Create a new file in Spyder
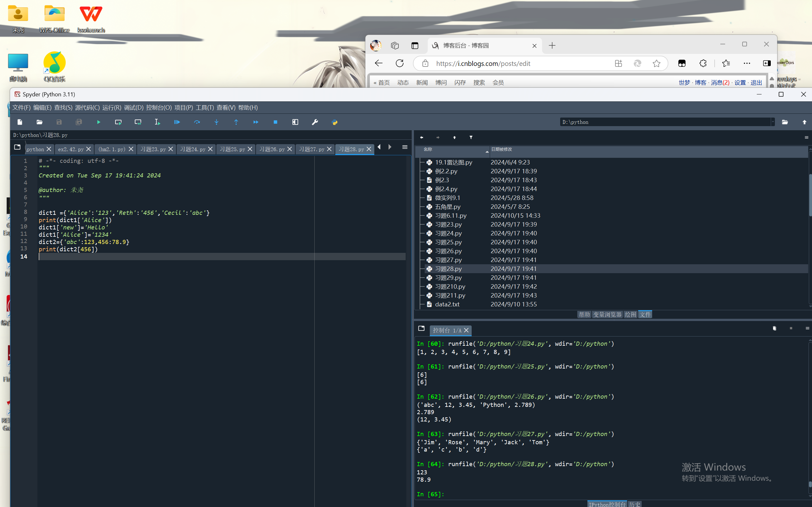This screenshot has height=507, width=812. coord(20,122)
